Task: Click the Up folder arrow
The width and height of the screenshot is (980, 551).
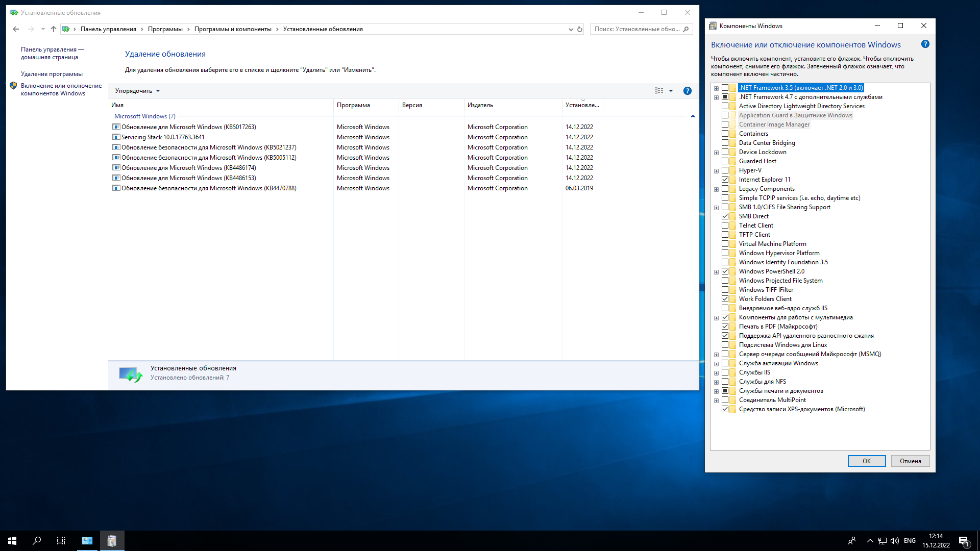Action: coord(54,29)
